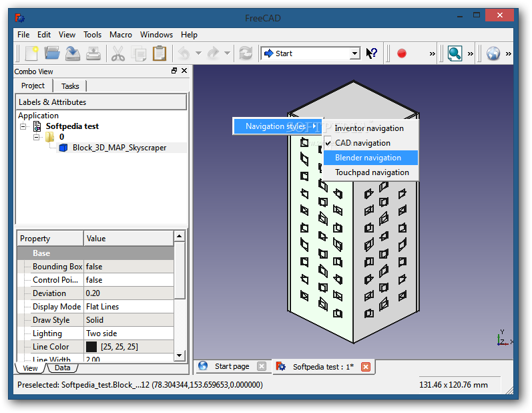Cut selection with the scissors icon
The image size is (532, 413).
point(117,53)
